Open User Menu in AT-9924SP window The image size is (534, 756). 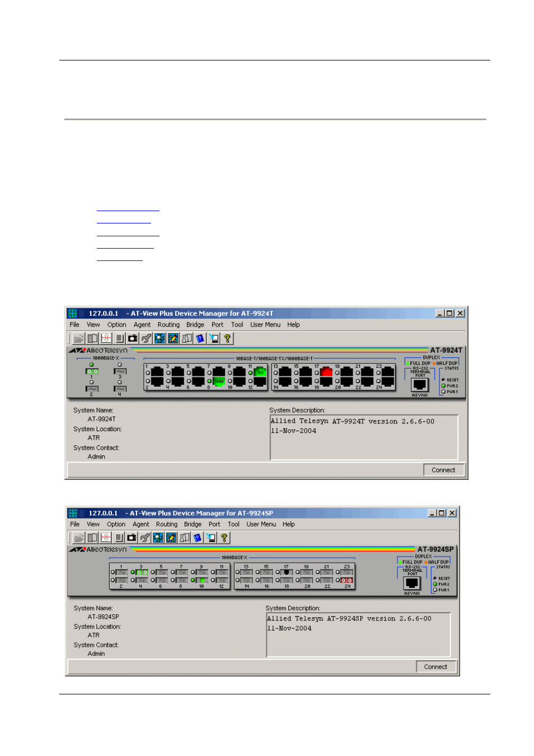[261, 524]
